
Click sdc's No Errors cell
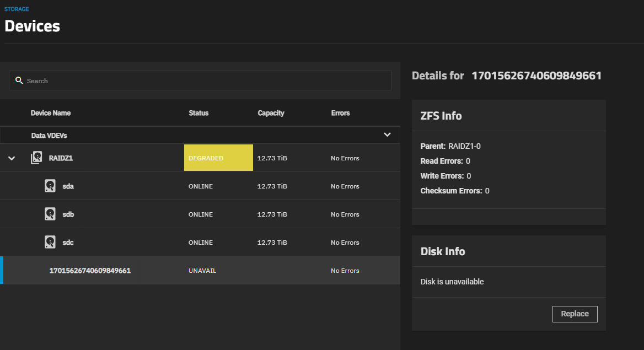tap(345, 243)
